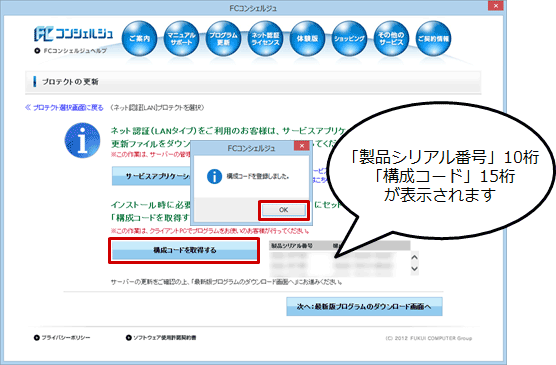Open the ご案内 round navigation button
Viewport: 556px width, 365px height.
click(139, 38)
